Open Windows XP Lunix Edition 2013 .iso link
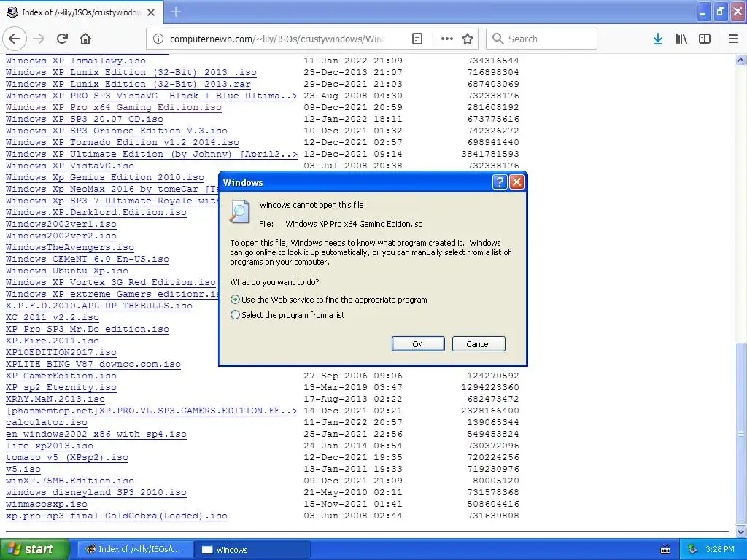This screenshot has width=747, height=560. (131, 72)
